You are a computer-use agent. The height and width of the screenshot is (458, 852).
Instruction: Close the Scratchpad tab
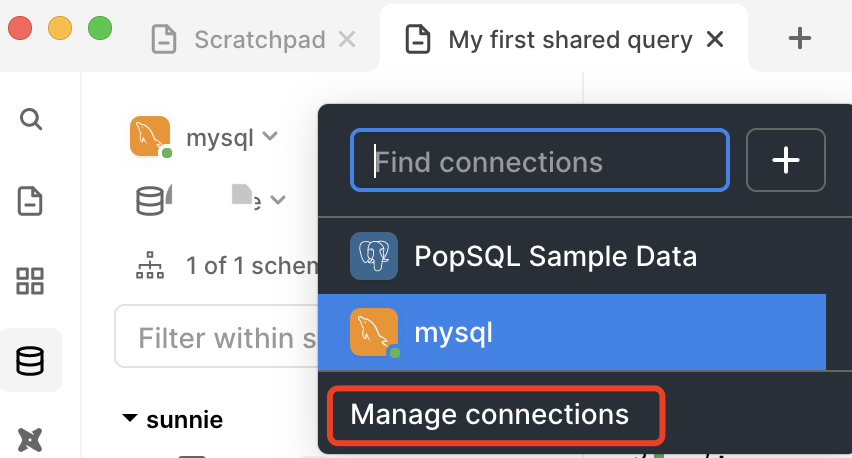347,40
